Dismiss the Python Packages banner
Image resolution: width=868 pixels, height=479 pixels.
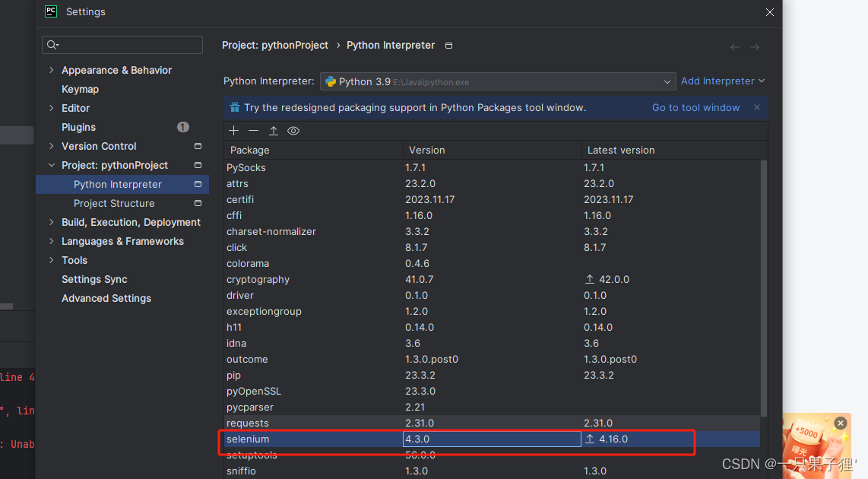[x=757, y=107]
